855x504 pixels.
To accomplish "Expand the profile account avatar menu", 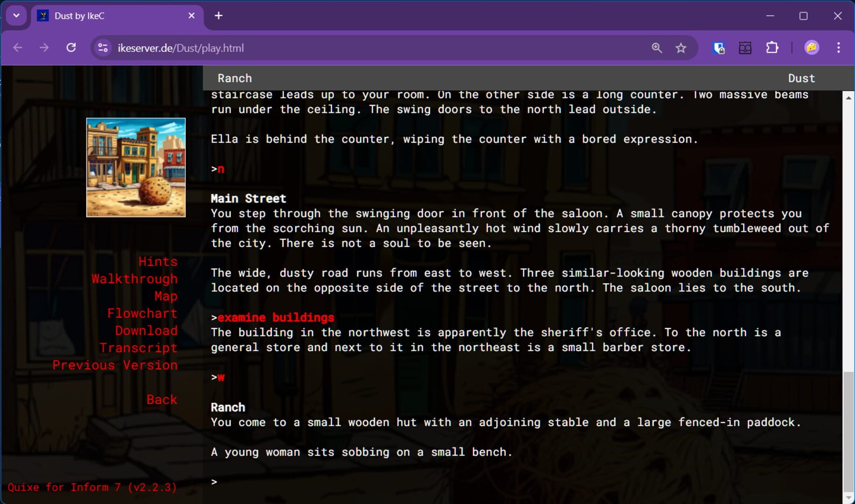I will click(x=812, y=47).
